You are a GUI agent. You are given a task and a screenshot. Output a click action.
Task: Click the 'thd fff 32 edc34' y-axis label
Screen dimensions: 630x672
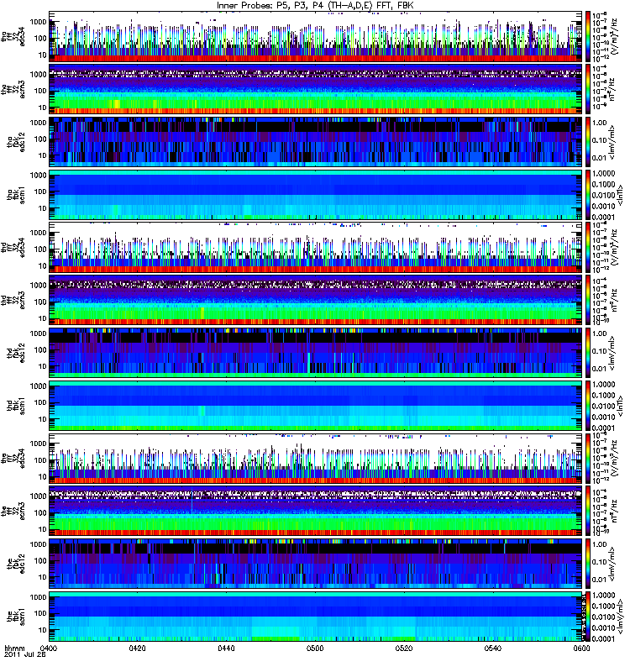coord(13,248)
